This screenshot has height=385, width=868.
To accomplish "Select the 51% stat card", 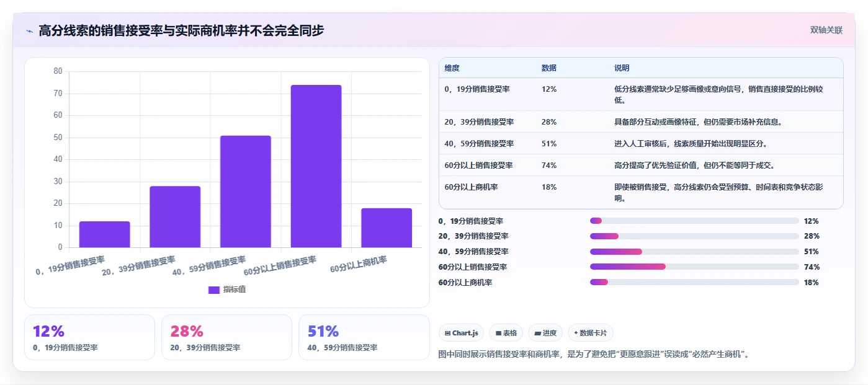I will point(364,337).
